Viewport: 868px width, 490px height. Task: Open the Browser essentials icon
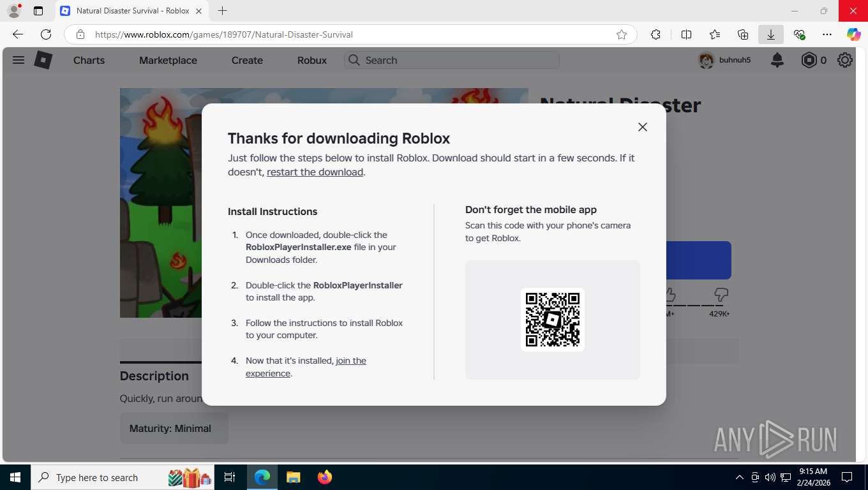[x=799, y=34]
